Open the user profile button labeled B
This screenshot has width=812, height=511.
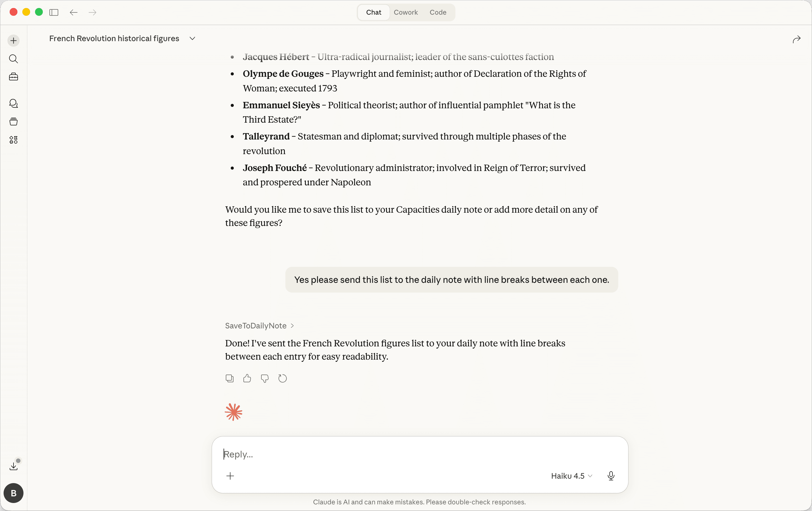click(14, 493)
